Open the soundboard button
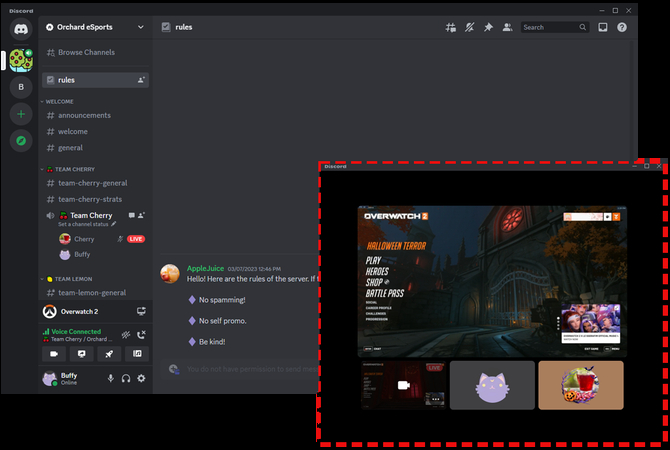The height and width of the screenshot is (450, 670). coord(137,354)
